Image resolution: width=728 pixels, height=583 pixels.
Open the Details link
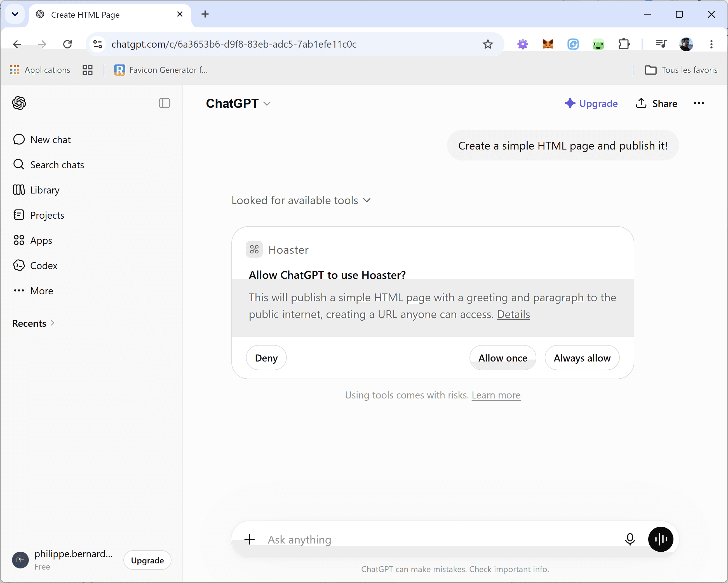point(513,314)
